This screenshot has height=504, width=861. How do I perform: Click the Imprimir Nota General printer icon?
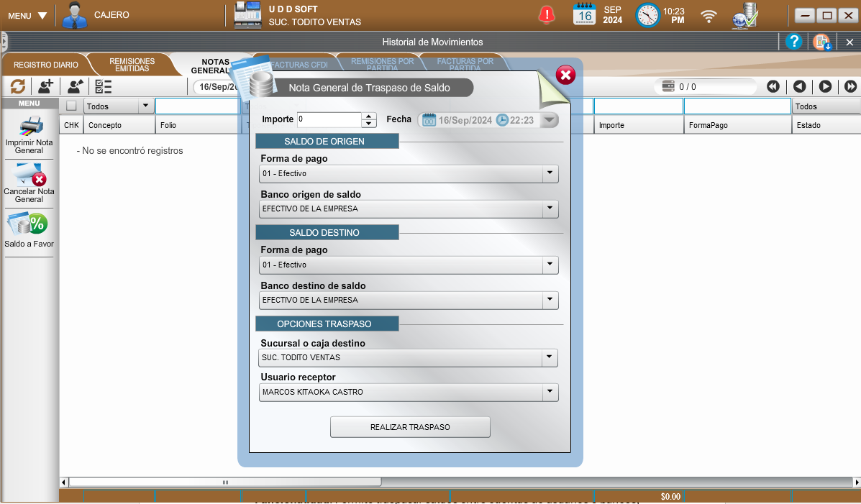tap(29, 128)
